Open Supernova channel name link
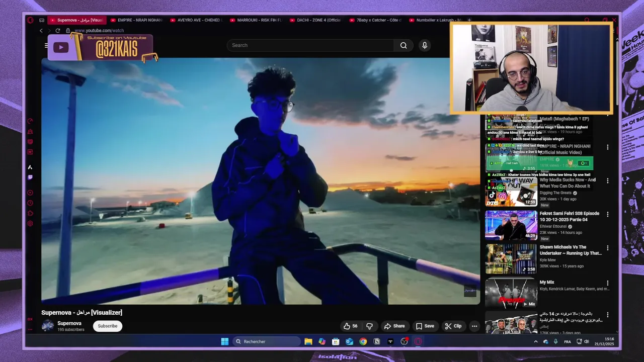Image resolution: width=644 pixels, height=362 pixels. (x=69, y=323)
